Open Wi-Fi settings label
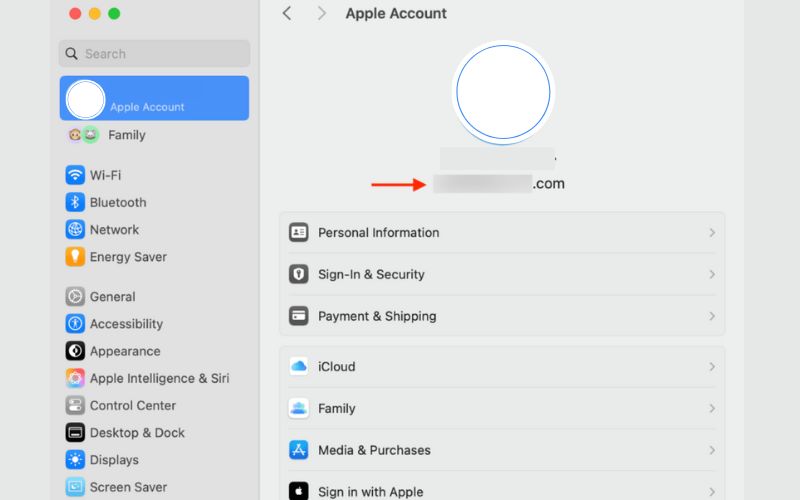The width and height of the screenshot is (800, 500). [106, 176]
